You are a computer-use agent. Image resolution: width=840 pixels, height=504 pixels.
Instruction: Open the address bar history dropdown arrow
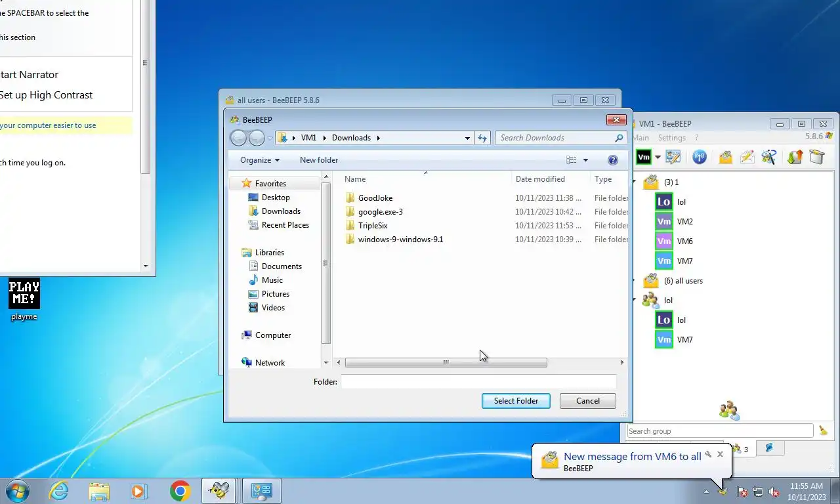coord(467,138)
